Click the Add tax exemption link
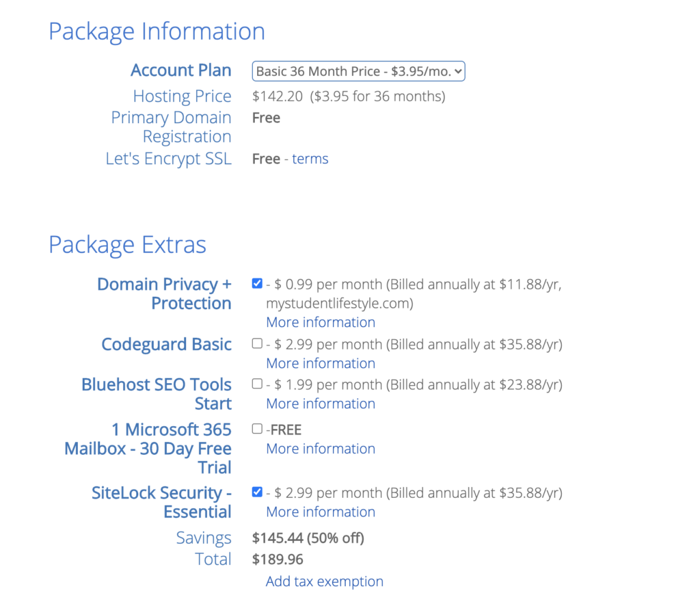 point(325,581)
